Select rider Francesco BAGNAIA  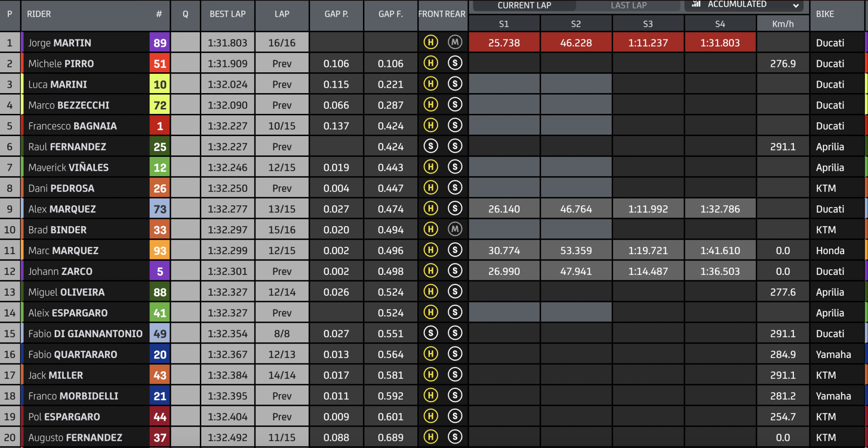click(72, 126)
